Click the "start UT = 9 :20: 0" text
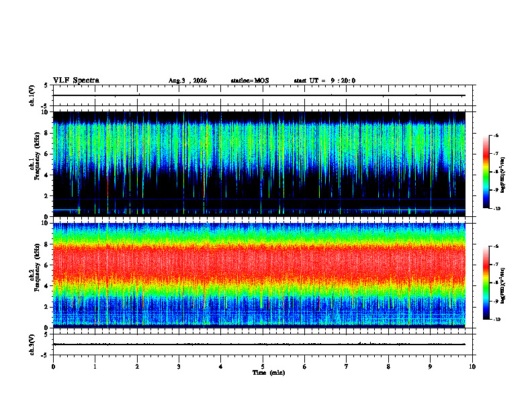 point(324,81)
